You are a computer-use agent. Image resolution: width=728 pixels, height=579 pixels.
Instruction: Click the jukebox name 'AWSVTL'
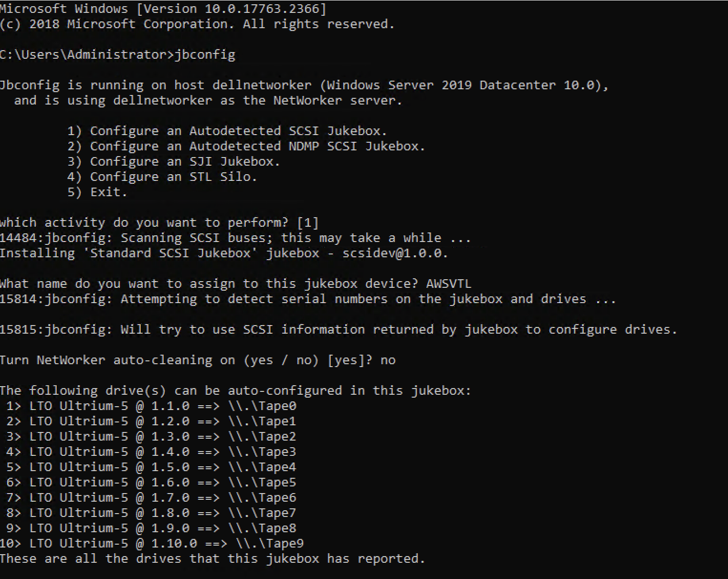448,284
